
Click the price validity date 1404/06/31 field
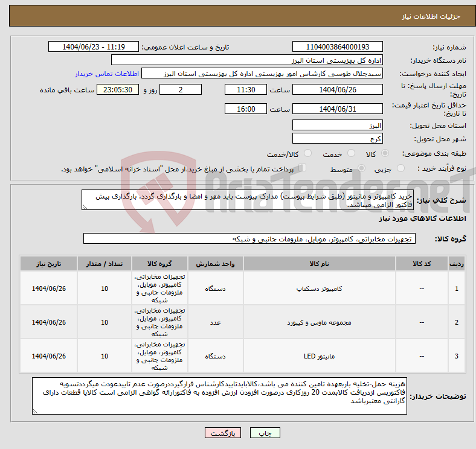coord(337,109)
